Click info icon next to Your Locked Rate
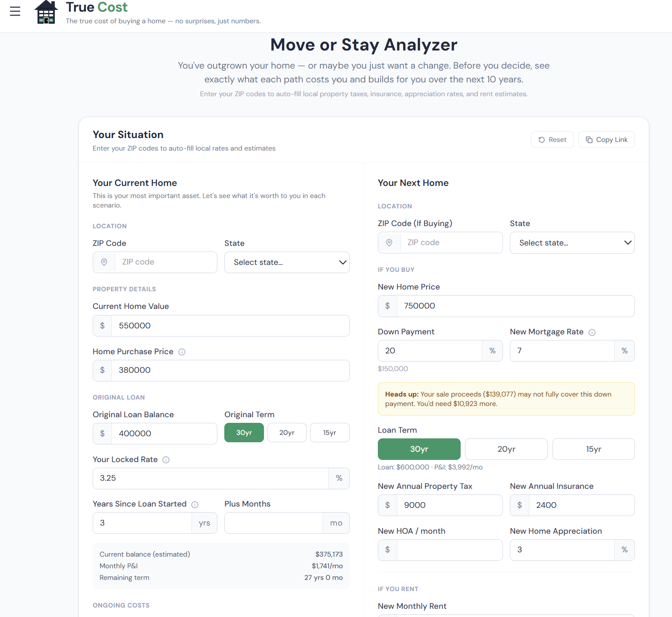 [x=166, y=460]
